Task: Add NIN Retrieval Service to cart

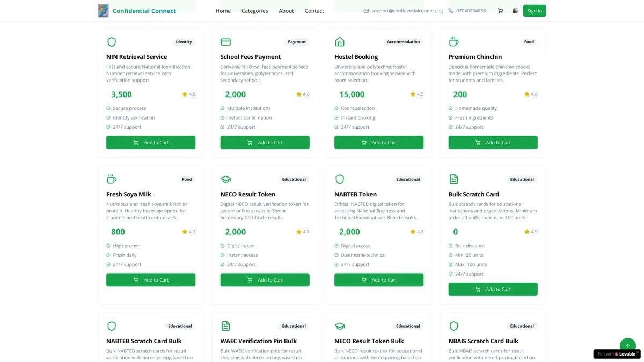Action: pos(151,143)
